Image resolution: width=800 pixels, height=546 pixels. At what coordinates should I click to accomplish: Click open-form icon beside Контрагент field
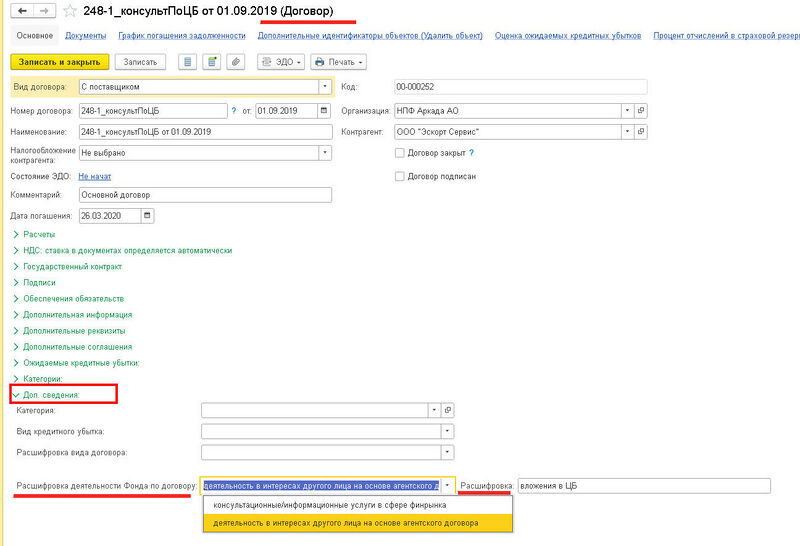click(x=641, y=131)
